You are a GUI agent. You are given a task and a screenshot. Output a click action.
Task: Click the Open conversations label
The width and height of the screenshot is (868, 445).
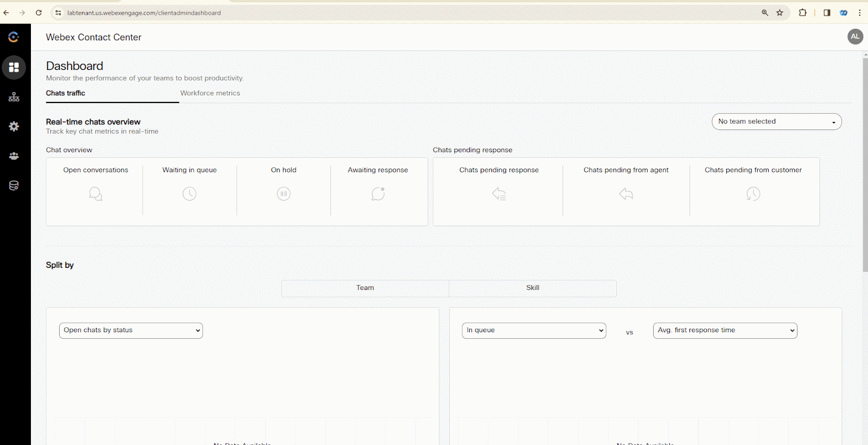coord(95,170)
